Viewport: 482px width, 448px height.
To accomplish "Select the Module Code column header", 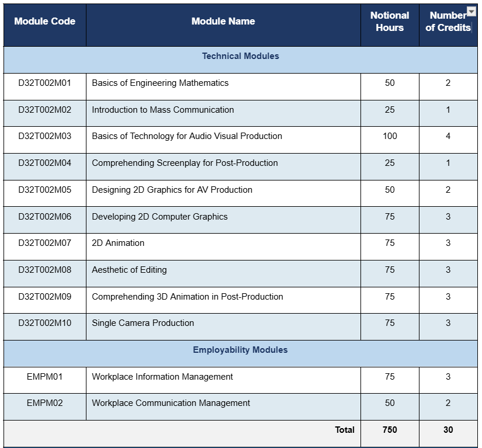I will (x=45, y=22).
